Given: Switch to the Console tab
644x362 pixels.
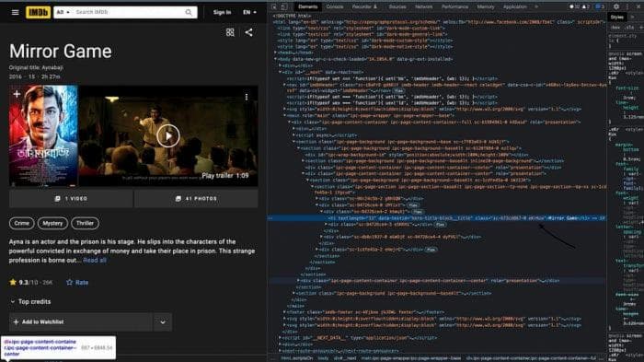Looking at the screenshot, I should point(335,6).
